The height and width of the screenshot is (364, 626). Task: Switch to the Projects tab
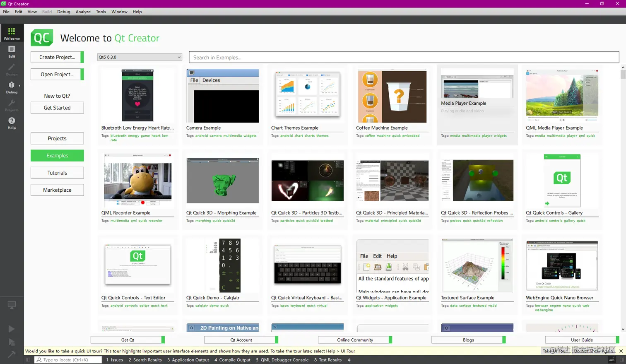(57, 138)
